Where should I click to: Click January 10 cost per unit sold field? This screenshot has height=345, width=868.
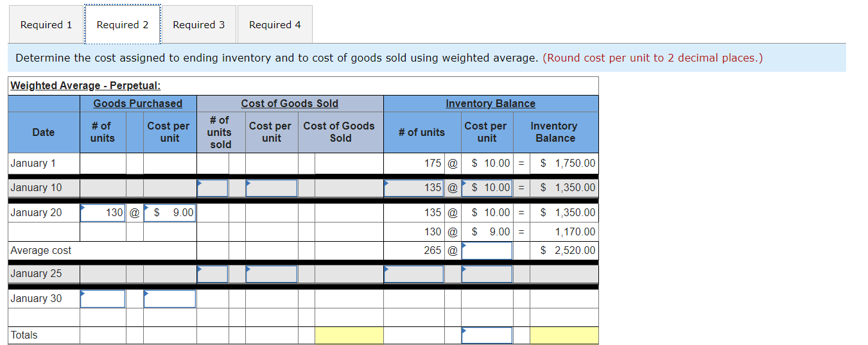pyautogui.click(x=272, y=188)
